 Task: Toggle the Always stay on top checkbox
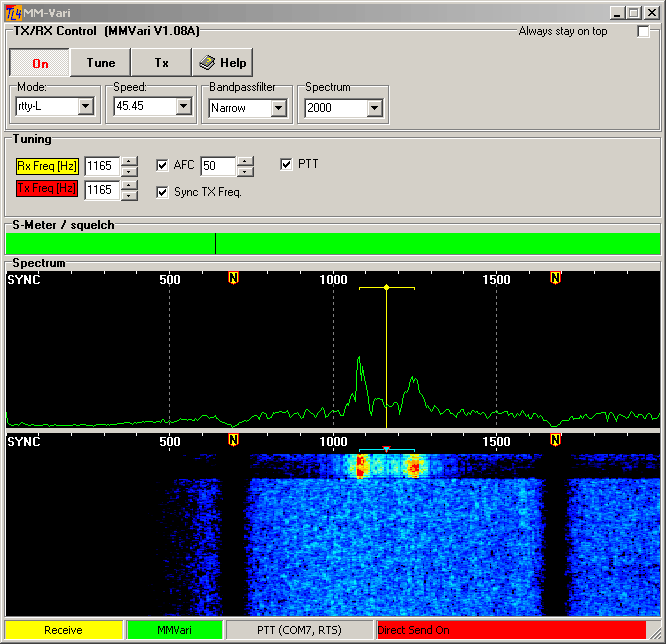643,31
